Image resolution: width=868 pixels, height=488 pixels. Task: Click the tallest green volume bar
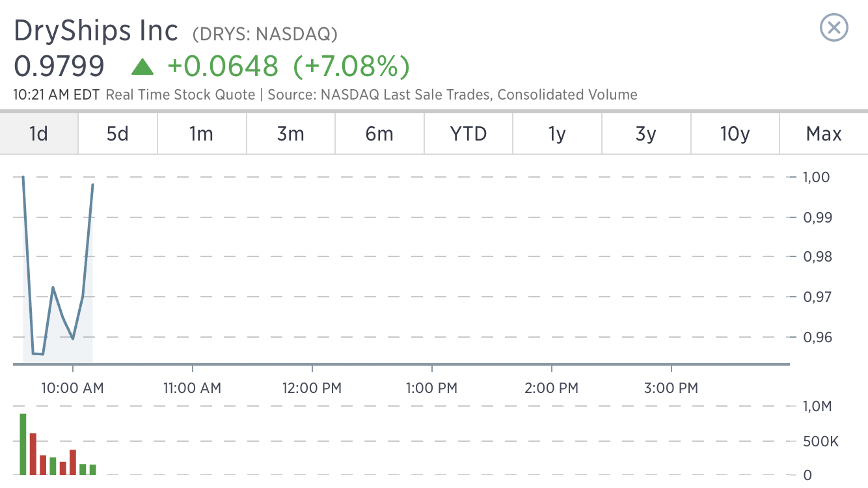[x=23, y=444]
